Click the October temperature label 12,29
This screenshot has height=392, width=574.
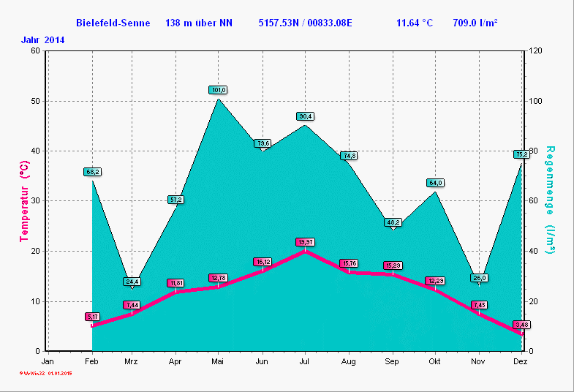tap(435, 281)
